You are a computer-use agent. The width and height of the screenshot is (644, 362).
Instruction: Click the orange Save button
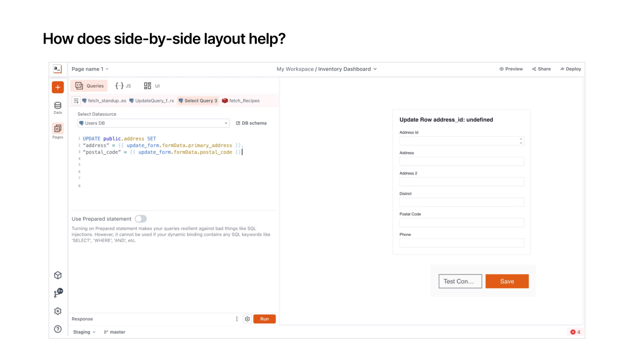coord(507,281)
